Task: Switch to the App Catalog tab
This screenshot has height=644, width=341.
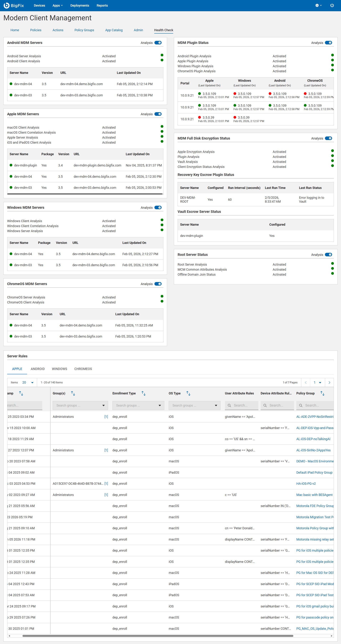Action: (x=114, y=30)
